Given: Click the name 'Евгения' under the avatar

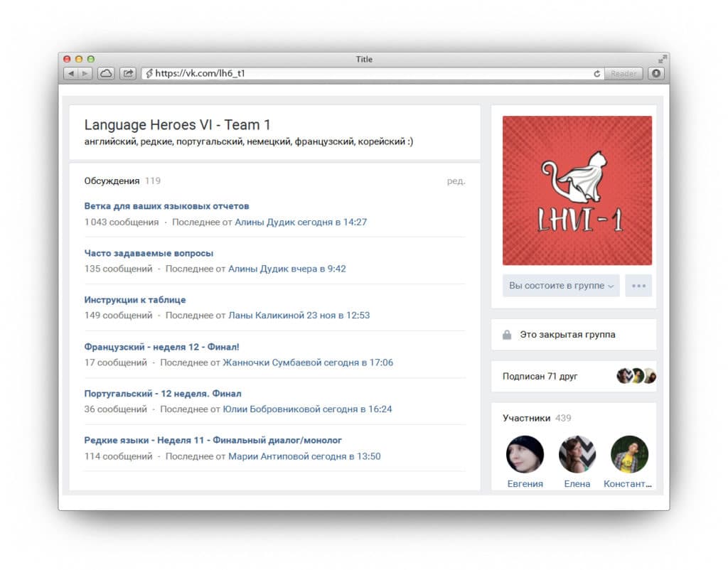Looking at the screenshot, I should (x=525, y=484).
